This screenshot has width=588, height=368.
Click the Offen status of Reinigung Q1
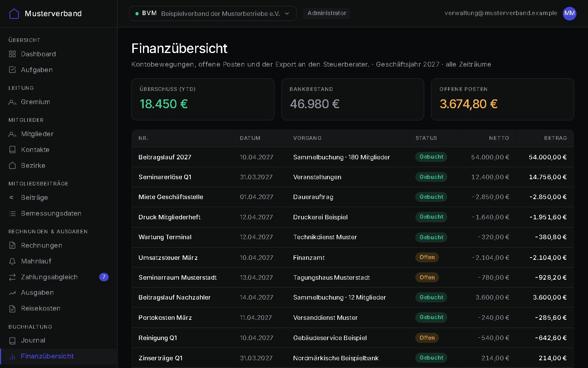click(427, 338)
